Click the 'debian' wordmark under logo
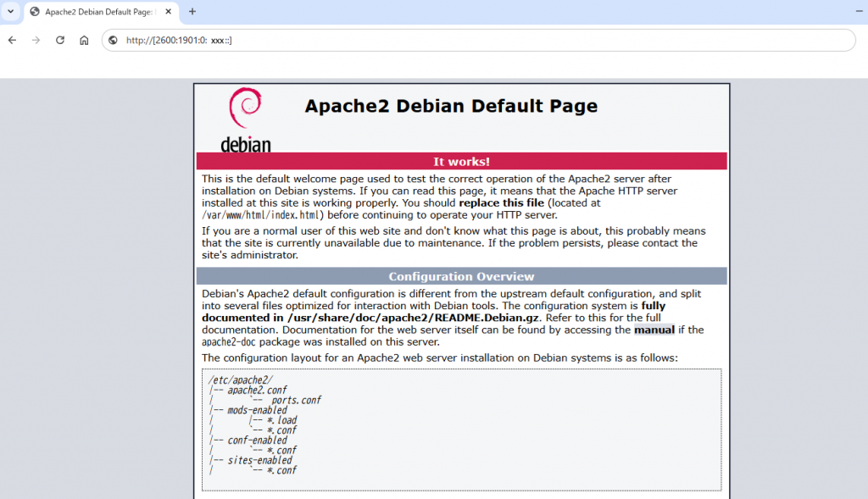This screenshot has width=868, height=499. (246, 144)
